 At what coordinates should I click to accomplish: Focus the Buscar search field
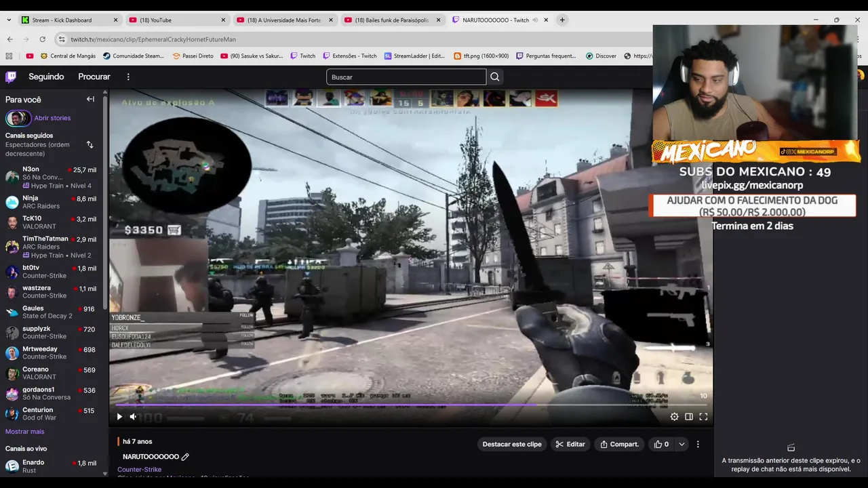coord(406,77)
